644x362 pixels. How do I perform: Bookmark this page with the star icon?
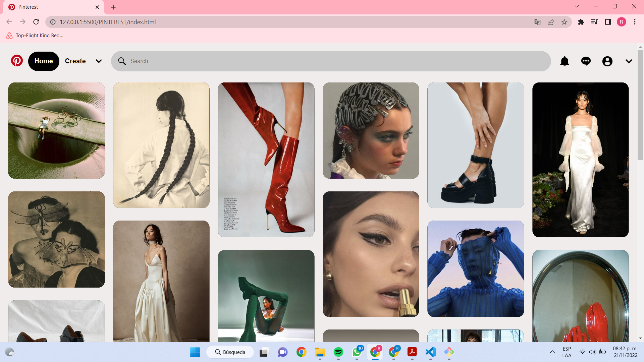coord(564,22)
